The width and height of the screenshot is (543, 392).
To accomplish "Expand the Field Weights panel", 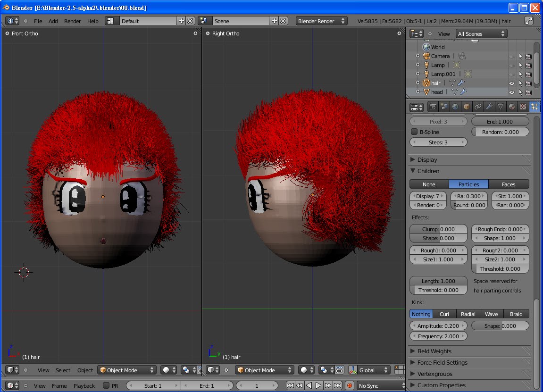I will click(413, 351).
